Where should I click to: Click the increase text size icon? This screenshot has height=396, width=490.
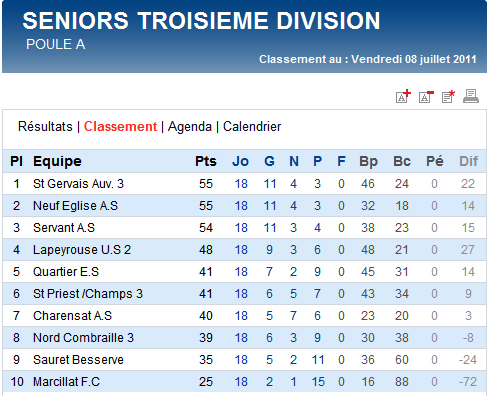[x=403, y=96]
